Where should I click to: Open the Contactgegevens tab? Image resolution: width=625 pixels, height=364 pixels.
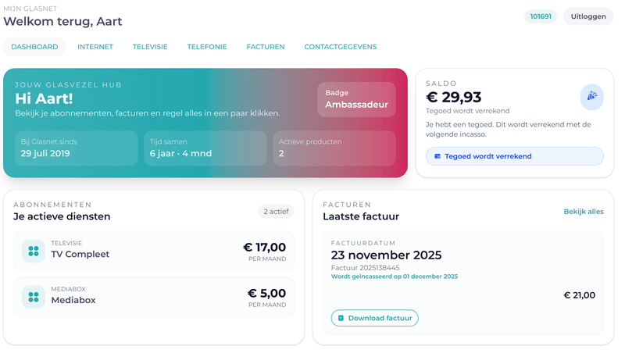[341, 47]
